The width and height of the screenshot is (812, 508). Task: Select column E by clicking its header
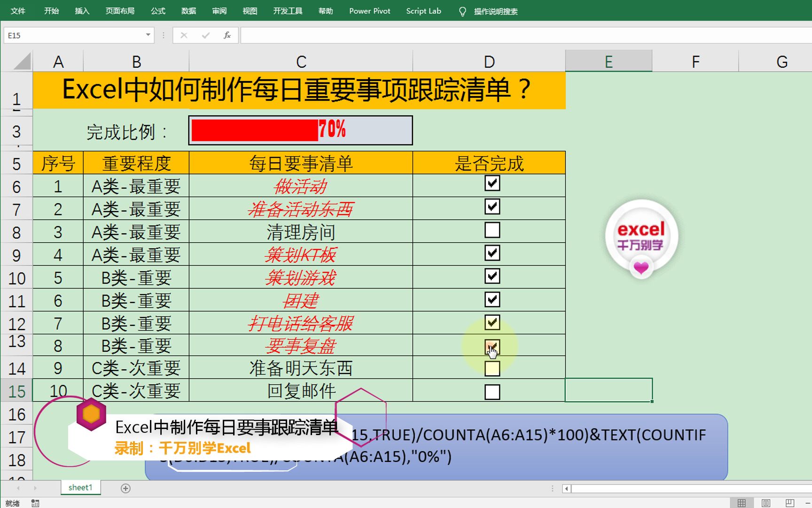[608, 61]
